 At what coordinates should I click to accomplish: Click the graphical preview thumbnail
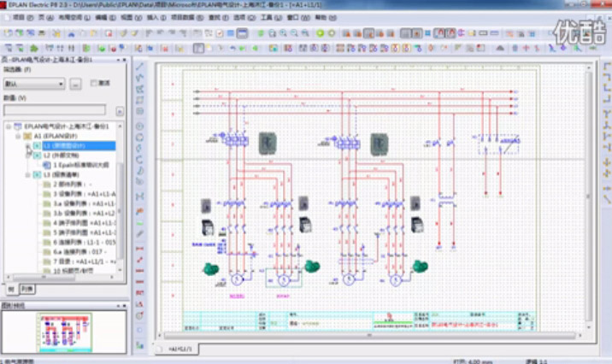[x=64, y=332]
